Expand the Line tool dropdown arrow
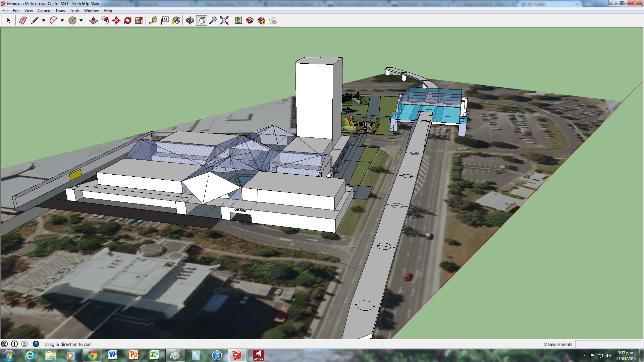 click(44, 21)
